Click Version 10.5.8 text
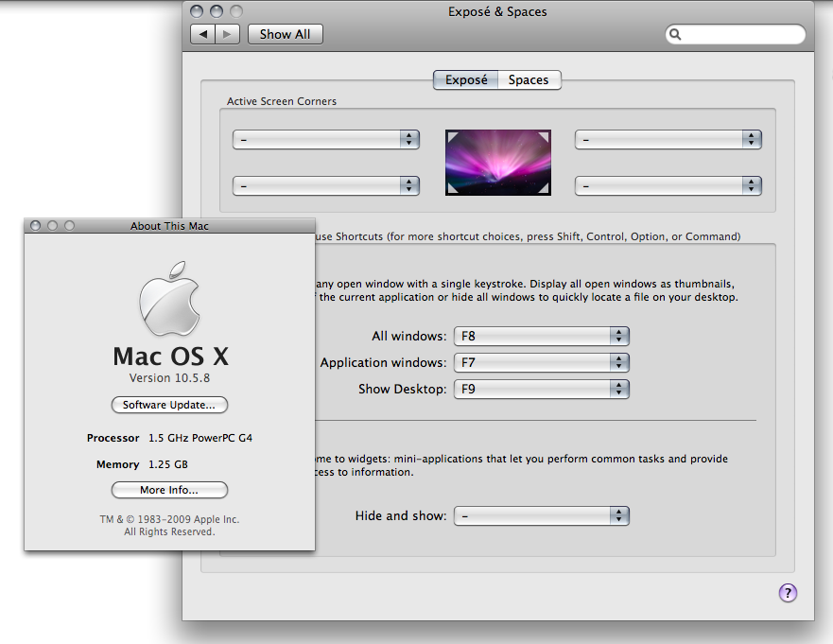The image size is (833, 644). point(169,377)
